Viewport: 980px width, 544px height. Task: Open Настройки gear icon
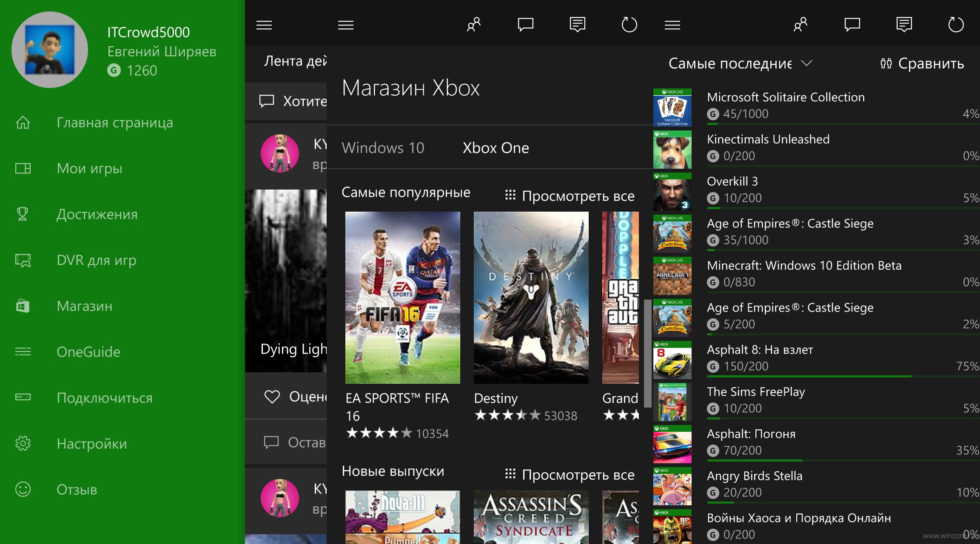point(23,443)
